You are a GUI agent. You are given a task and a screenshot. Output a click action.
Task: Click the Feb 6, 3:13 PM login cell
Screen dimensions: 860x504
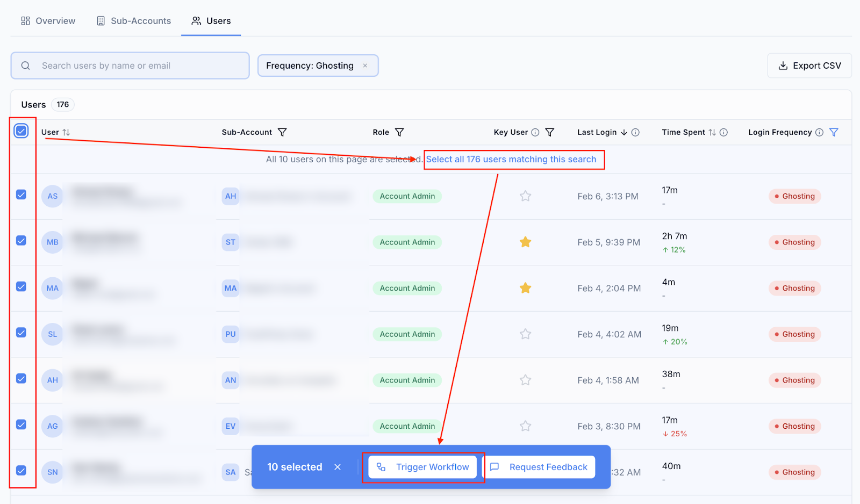tap(608, 196)
